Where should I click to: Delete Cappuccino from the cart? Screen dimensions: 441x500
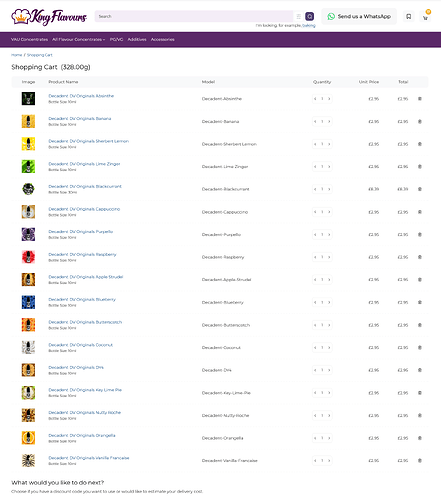tap(420, 212)
